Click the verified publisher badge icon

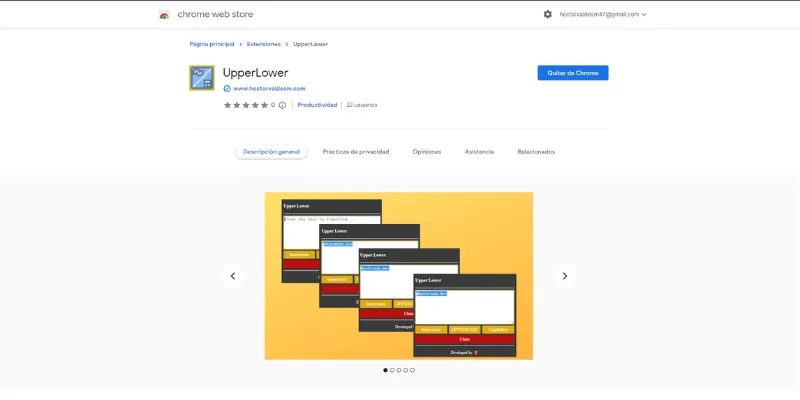click(x=227, y=89)
